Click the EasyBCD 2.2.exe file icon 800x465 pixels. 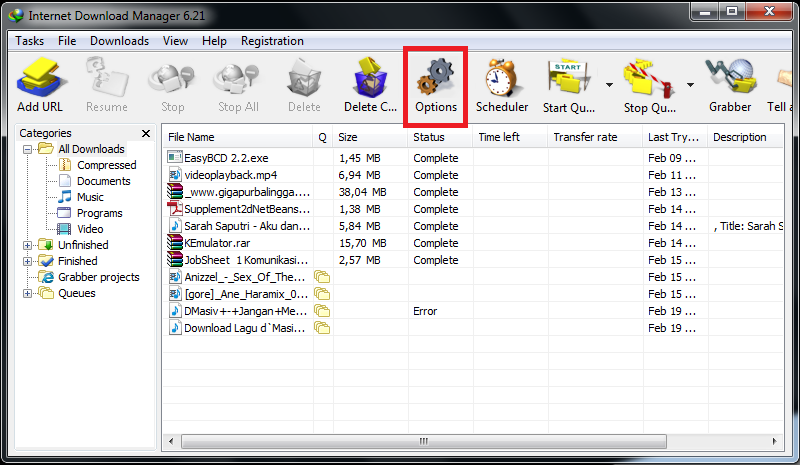[174, 157]
